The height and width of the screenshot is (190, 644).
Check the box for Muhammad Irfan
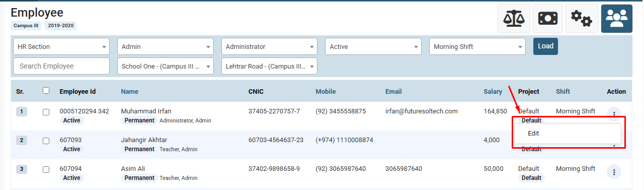46,112
